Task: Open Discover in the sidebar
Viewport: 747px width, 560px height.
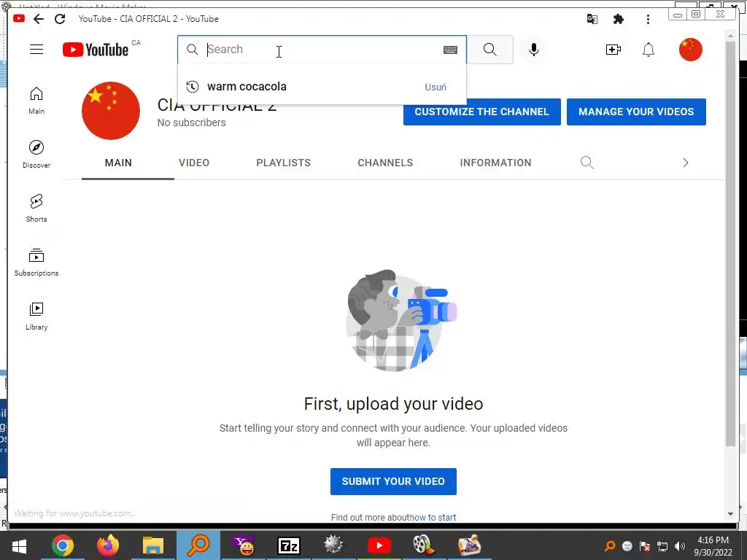Action: [36, 155]
